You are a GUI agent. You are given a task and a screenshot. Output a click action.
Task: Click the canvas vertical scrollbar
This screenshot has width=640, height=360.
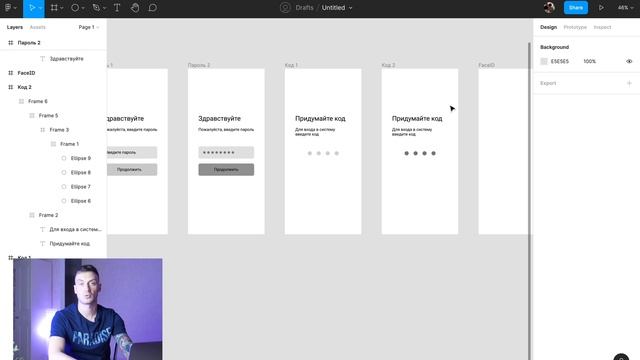[x=529, y=200]
